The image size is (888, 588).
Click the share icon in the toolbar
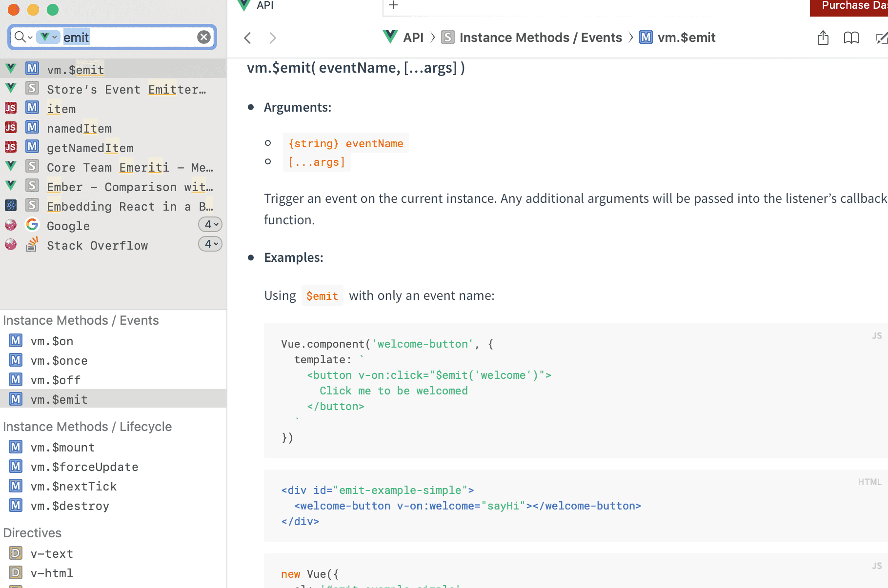point(823,38)
